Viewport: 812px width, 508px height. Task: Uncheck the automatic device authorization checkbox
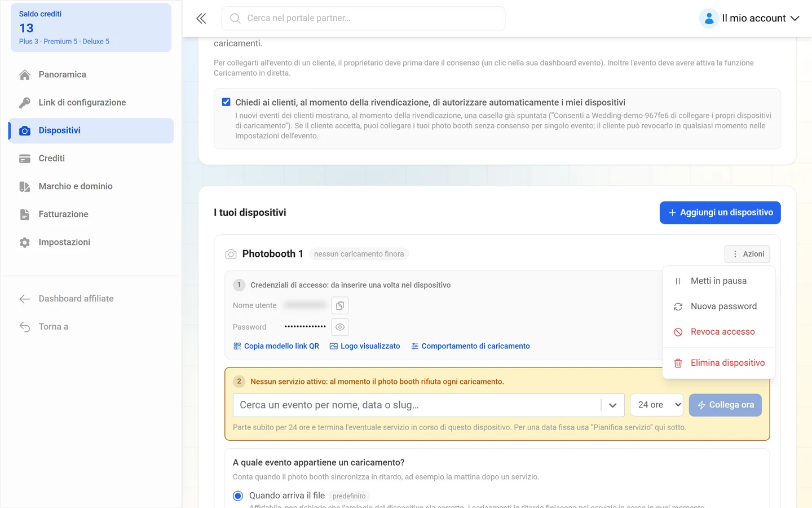click(x=226, y=102)
